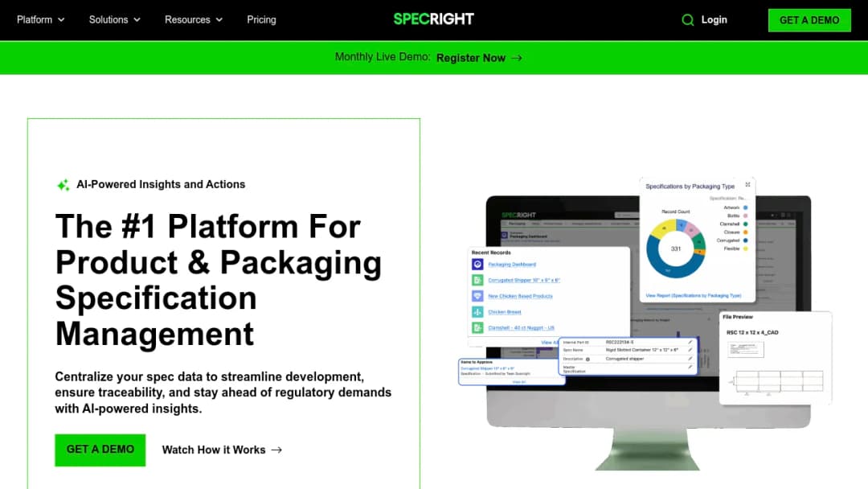The width and height of the screenshot is (868, 489).
Task: Click the Login link
Action: [714, 19]
